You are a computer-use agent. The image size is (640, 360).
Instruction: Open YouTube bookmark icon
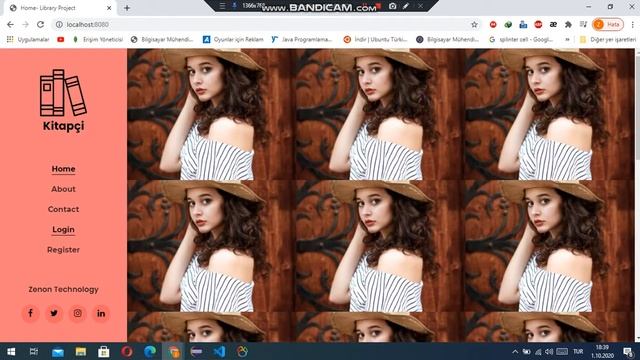[x=61, y=40]
